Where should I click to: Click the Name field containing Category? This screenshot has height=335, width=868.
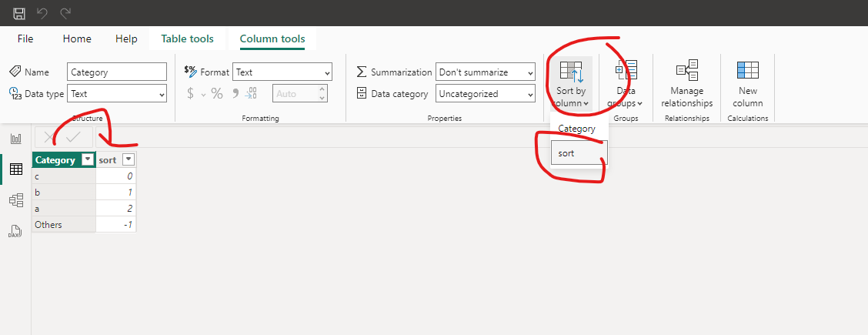click(x=117, y=72)
